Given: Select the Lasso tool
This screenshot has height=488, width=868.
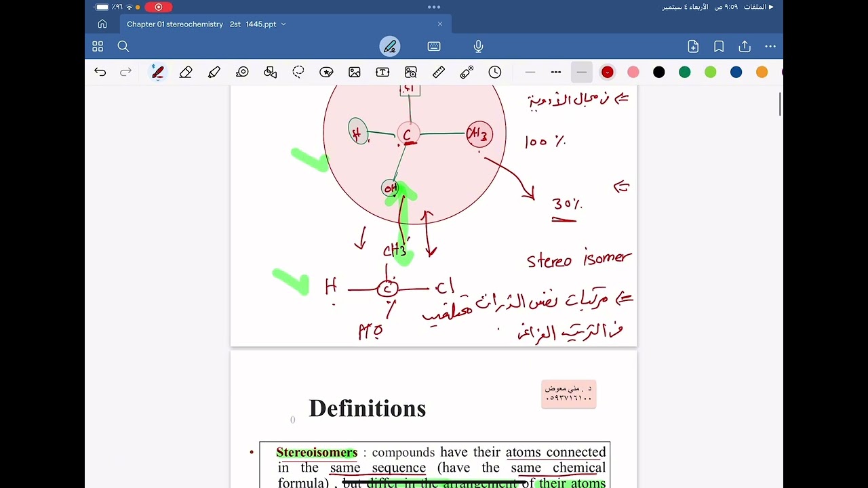Looking at the screenshot, I should pyautogui.click(x=298, y=72).
